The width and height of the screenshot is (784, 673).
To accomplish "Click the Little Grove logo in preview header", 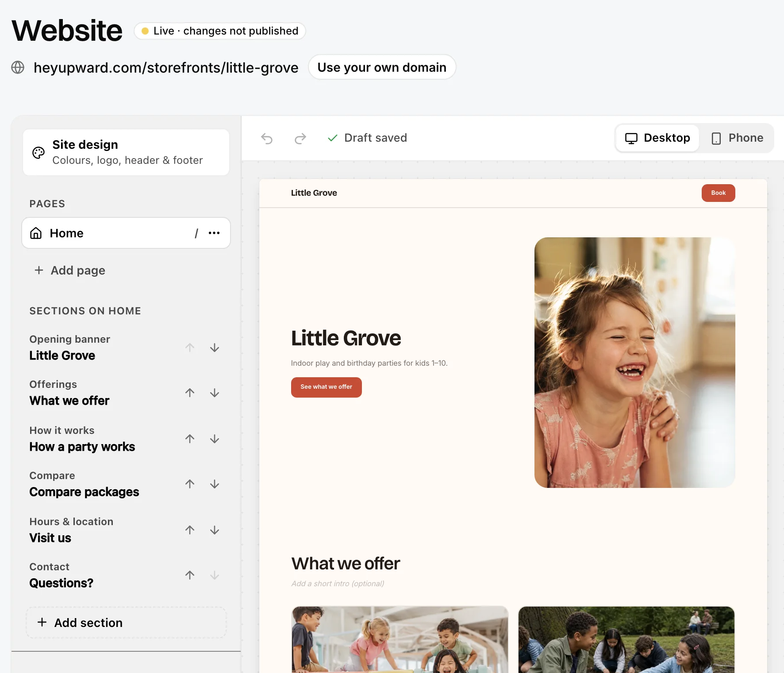I will coord(314,193).
